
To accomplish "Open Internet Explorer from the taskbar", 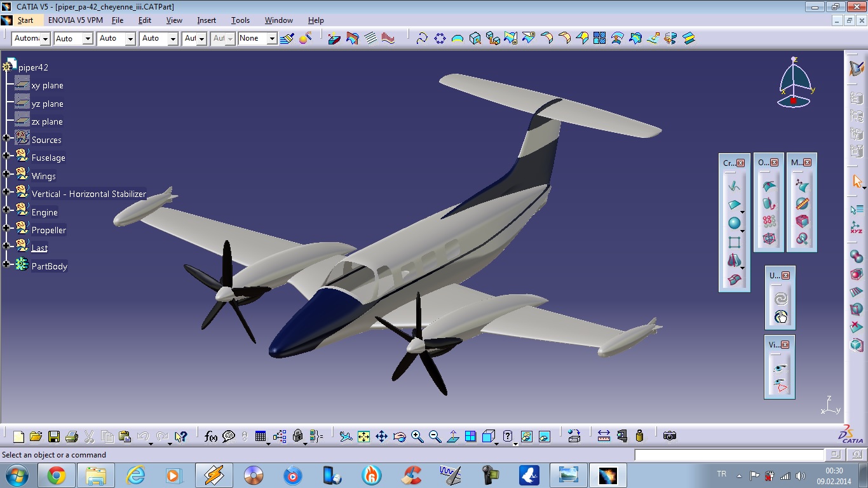I will [135, 475].
